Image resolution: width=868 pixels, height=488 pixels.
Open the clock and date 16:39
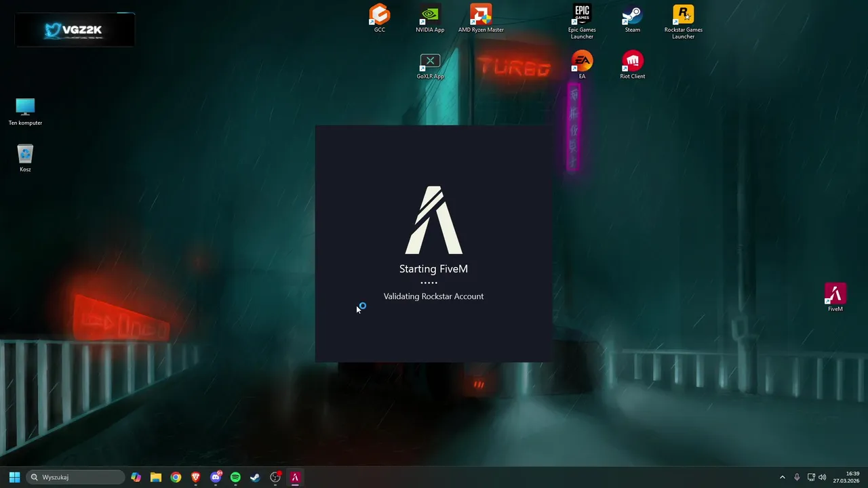846,477
